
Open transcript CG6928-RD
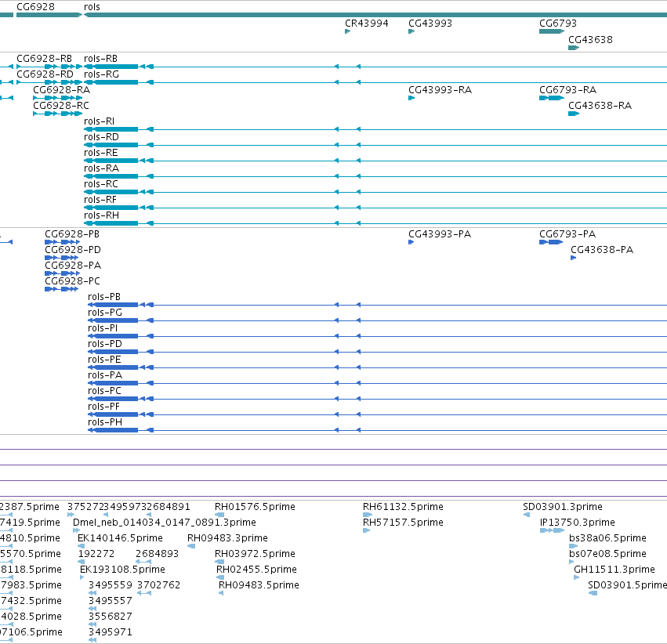click(45, 74)
